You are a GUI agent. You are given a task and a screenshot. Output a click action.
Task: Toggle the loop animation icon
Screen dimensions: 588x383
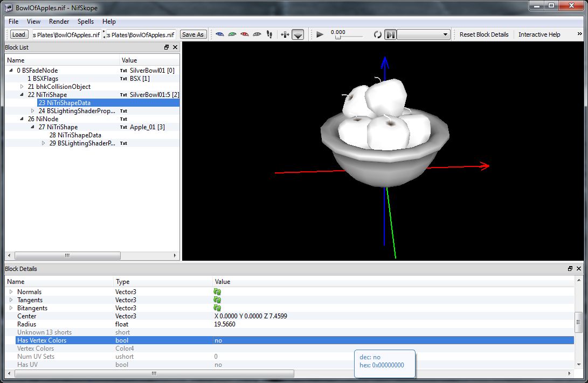point(378,34)
